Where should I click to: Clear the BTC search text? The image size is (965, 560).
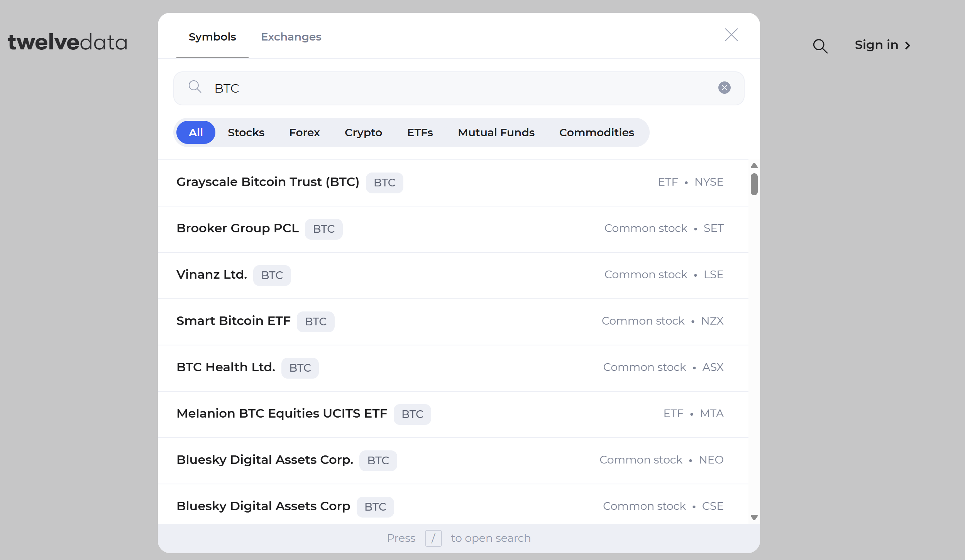coord(724,88)
